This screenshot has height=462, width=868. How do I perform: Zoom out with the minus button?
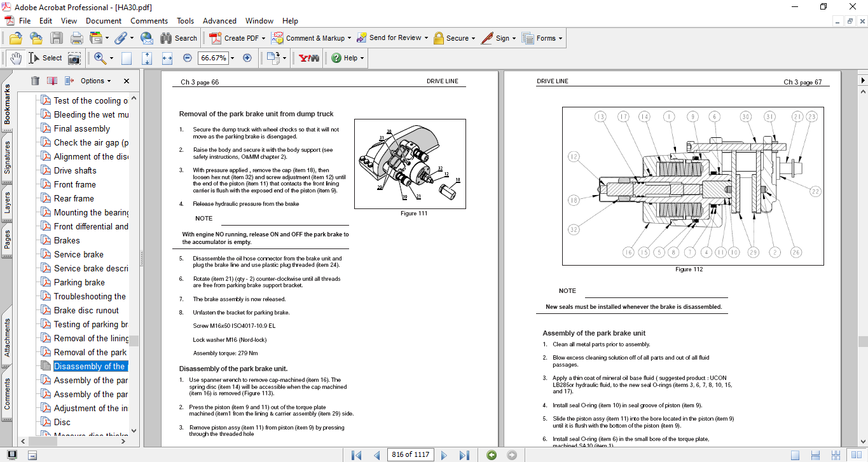click(187, 58)
